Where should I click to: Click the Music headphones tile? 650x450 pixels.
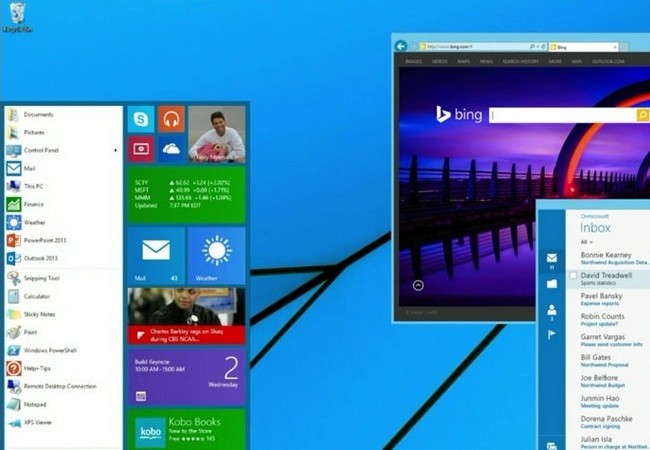tap(171, 119)
